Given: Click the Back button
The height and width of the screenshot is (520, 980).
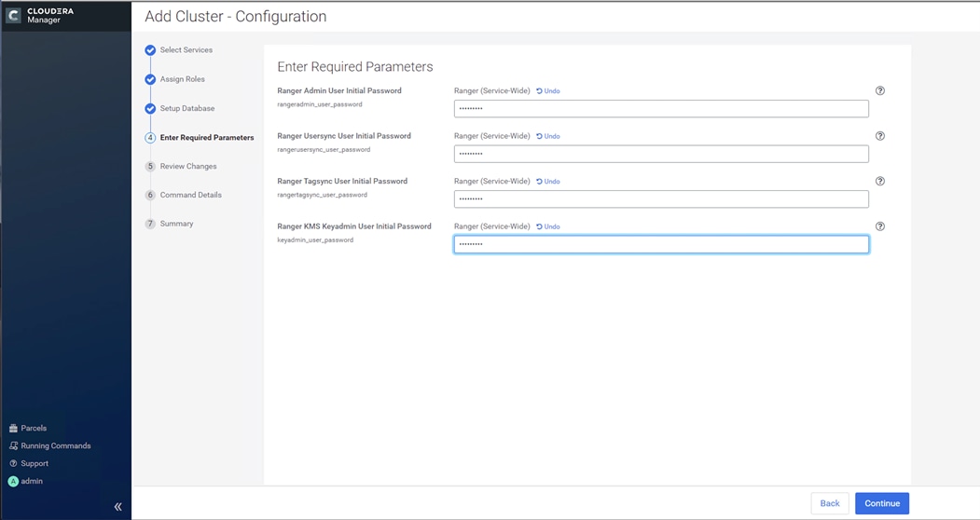Looking at the screenshot, I should point(830,503).
